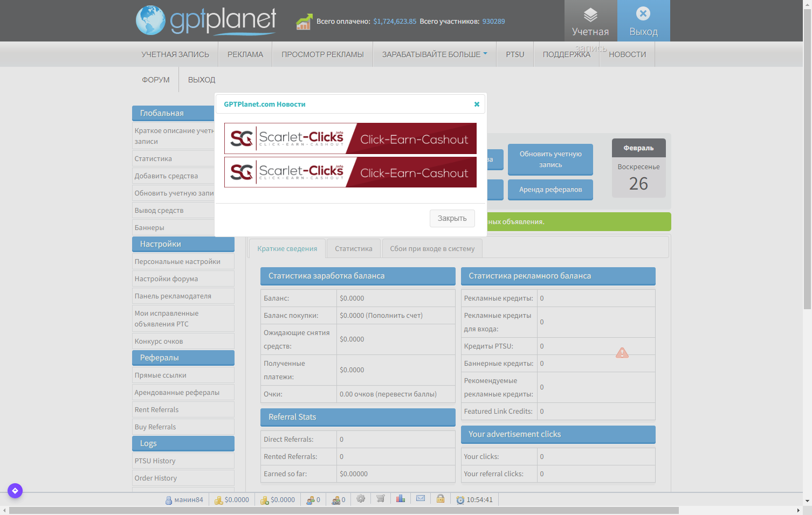
Task: Click the перевести баллы link
Action: point(407,394)
